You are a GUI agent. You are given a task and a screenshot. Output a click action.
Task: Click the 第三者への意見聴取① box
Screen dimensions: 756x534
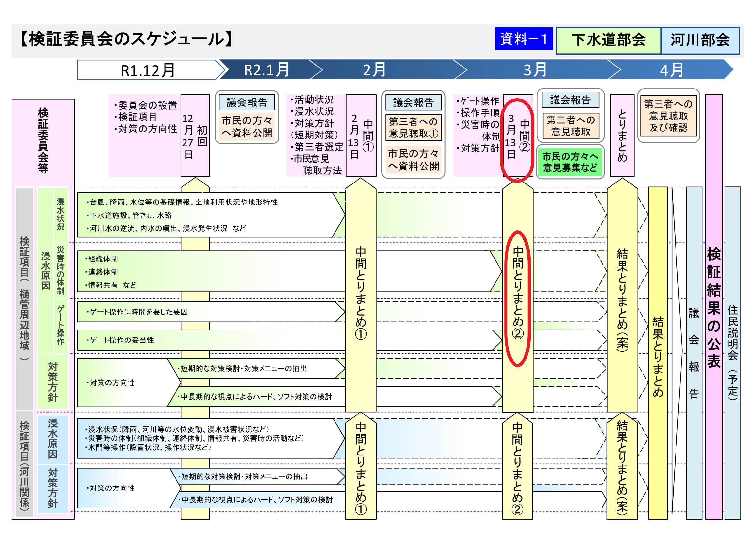pyautogui.click(x=414, y=128)
